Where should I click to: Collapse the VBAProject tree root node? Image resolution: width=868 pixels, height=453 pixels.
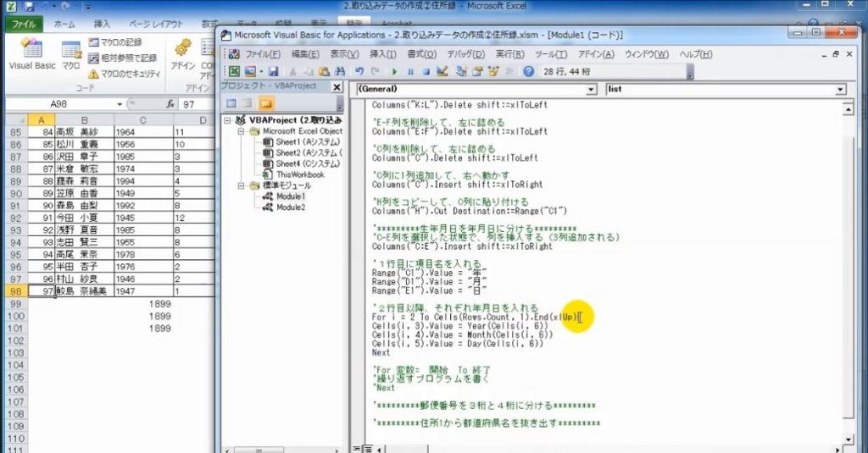point(227,120)
